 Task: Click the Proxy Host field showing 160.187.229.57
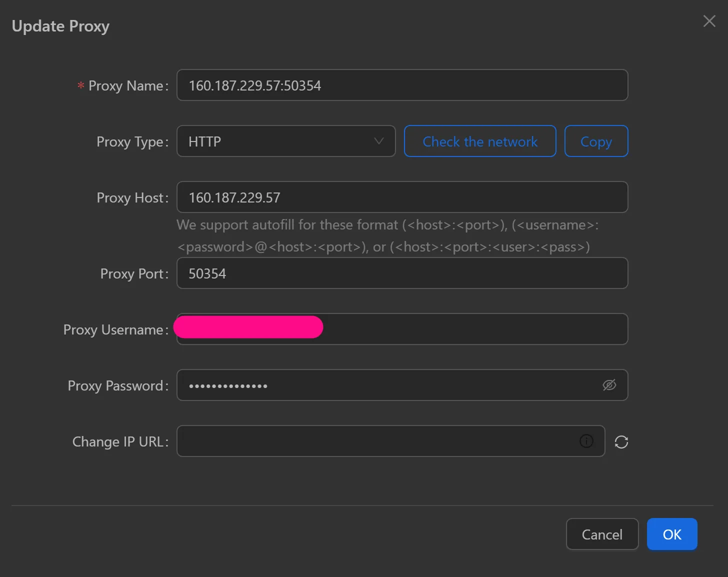402,197
